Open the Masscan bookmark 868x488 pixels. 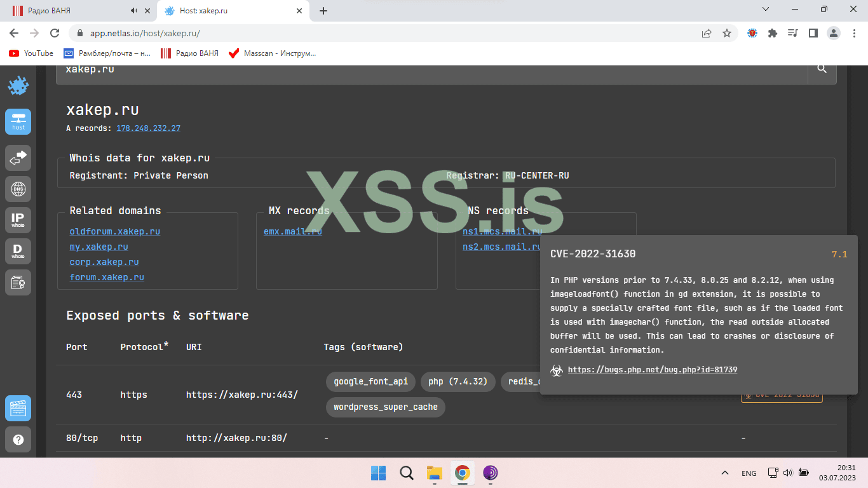(x=272, y=53)
